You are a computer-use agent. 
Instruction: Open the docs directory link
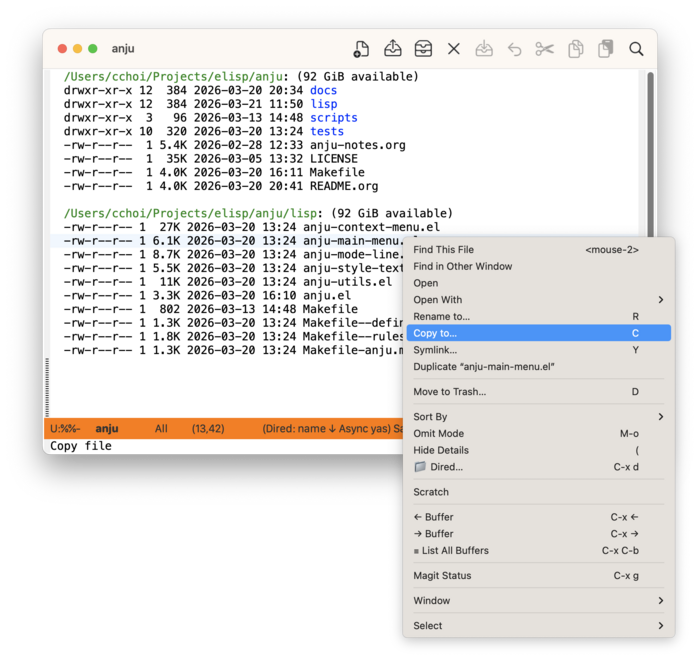pos(323,90)
